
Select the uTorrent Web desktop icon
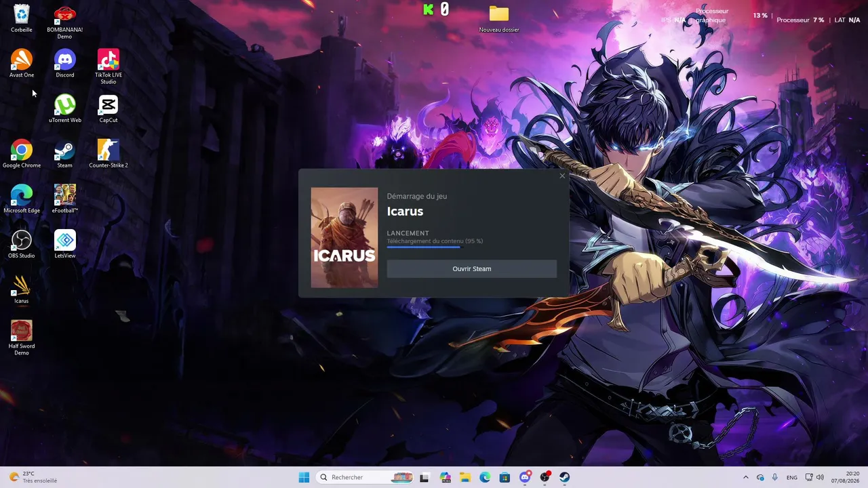click(x=65, y=109)
